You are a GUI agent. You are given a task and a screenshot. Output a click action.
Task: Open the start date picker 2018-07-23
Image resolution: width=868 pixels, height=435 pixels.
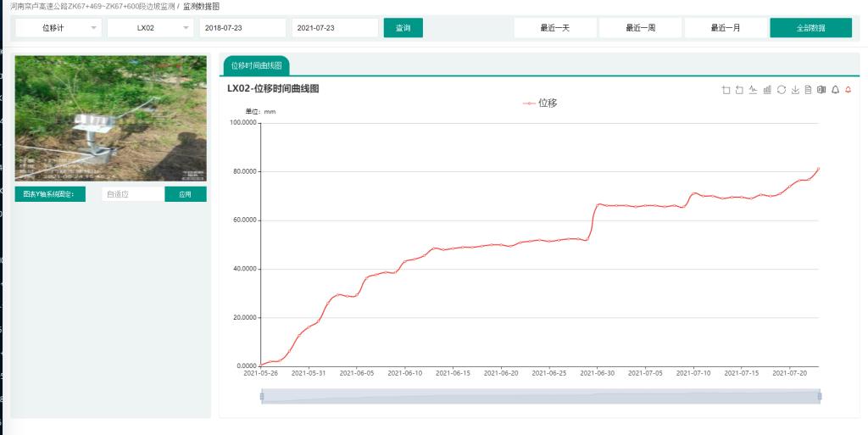coord(242,28)
